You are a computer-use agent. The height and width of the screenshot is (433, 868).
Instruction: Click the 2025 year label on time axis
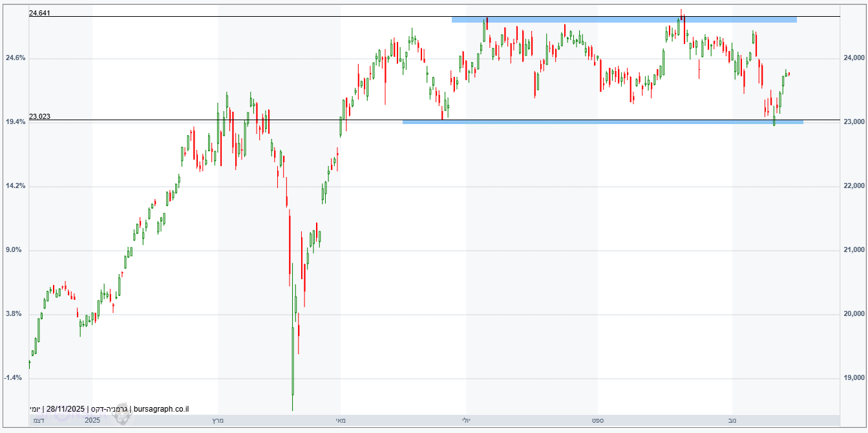(x=92, y=421)
